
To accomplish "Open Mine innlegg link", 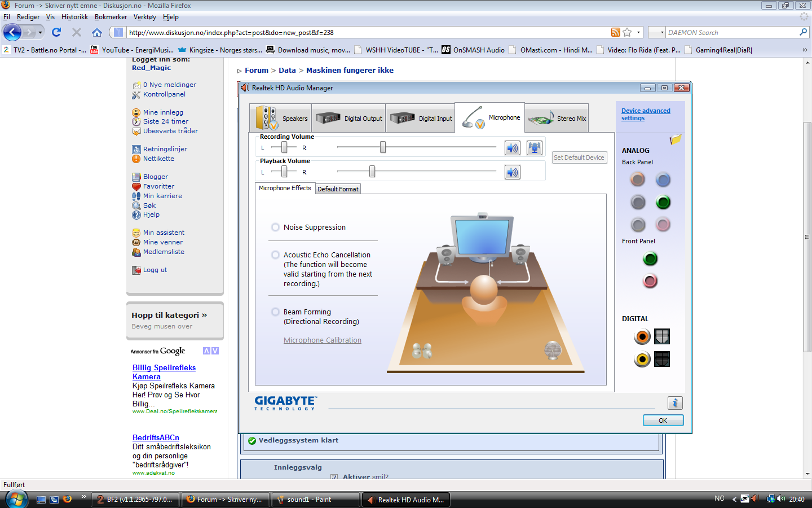I will [x=163, y=112].
